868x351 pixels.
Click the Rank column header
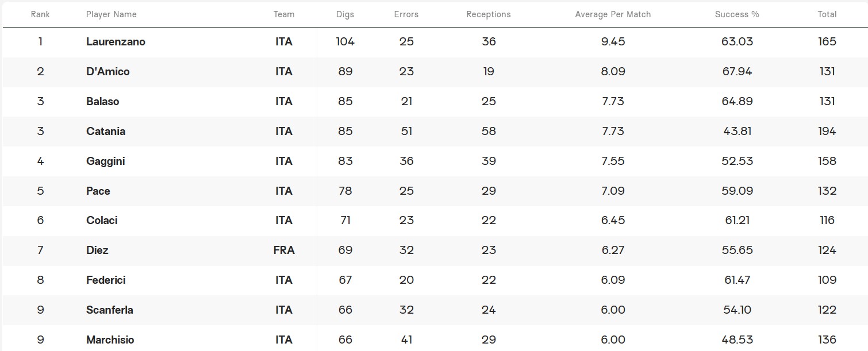coord(40,14)
